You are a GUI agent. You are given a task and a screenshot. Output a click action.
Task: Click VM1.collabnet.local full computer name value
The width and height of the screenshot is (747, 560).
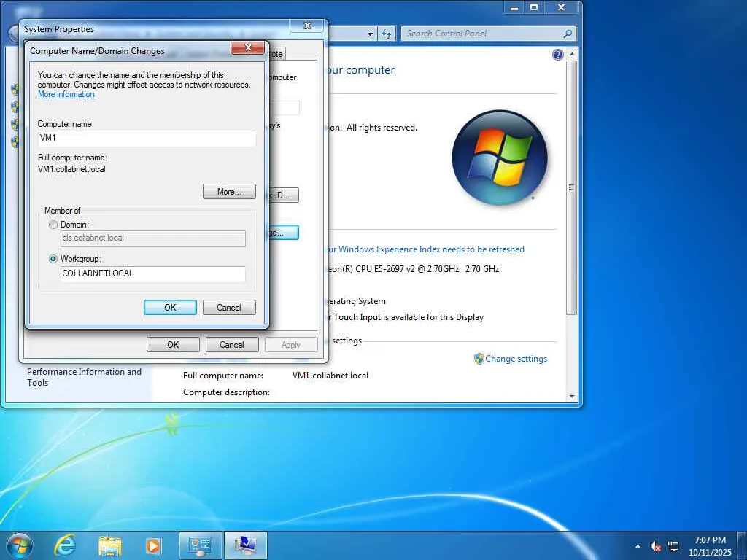coord(330,376)
